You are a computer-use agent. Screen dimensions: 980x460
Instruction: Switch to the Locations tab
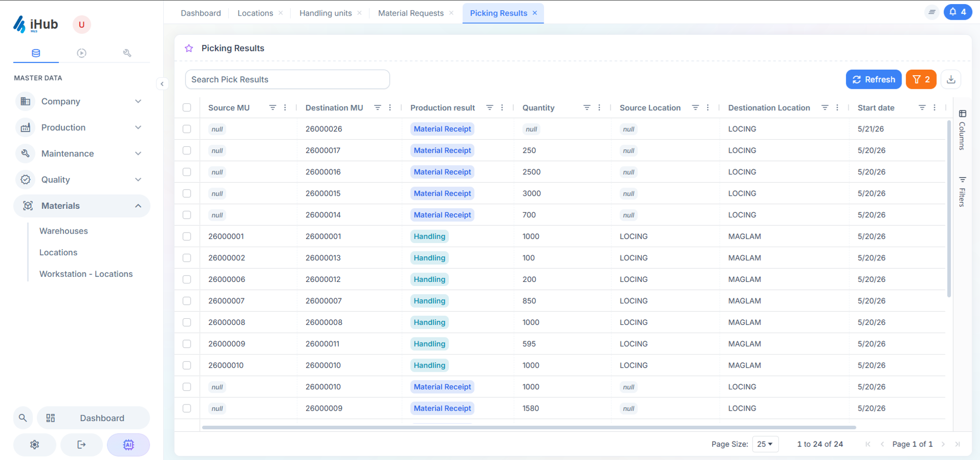pyautogui.click(x=255, y=13)
